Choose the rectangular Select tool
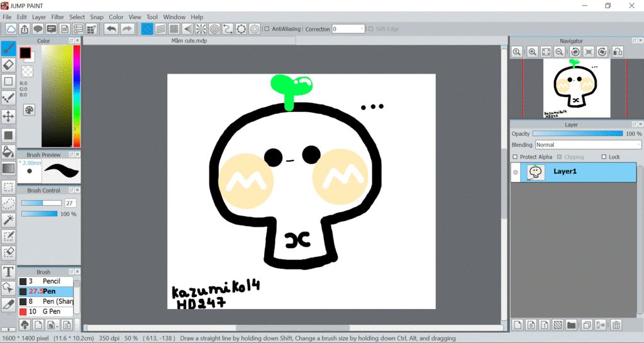This screenshot has width=644, height=343. pyautogui.click(x=8, y=188)
